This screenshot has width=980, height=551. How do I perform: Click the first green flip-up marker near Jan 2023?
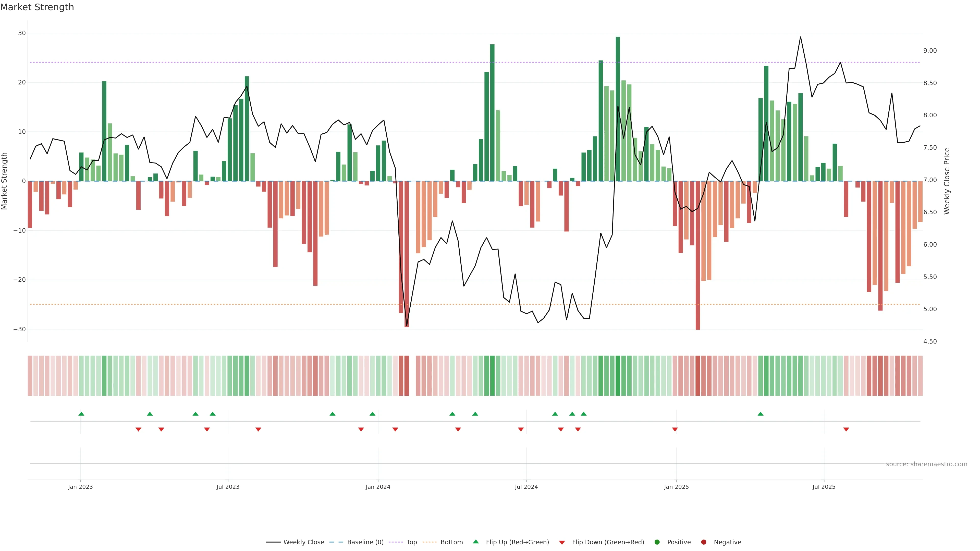point(81,414)
